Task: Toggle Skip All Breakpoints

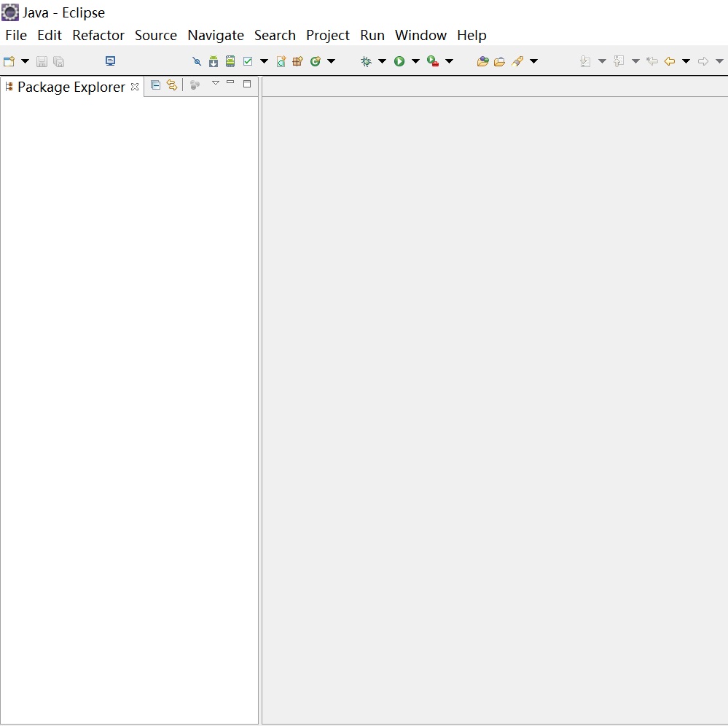Action: click(196, 61)
